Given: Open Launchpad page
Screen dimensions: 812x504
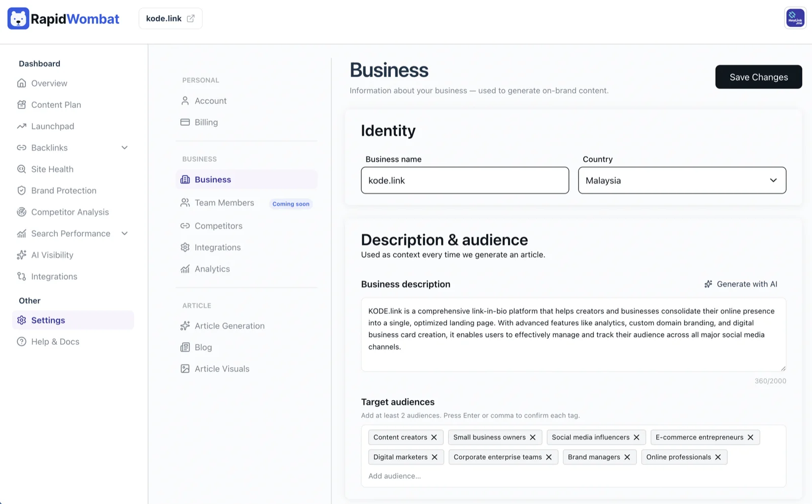Looking at the screenshot, I should pos(53,126).
